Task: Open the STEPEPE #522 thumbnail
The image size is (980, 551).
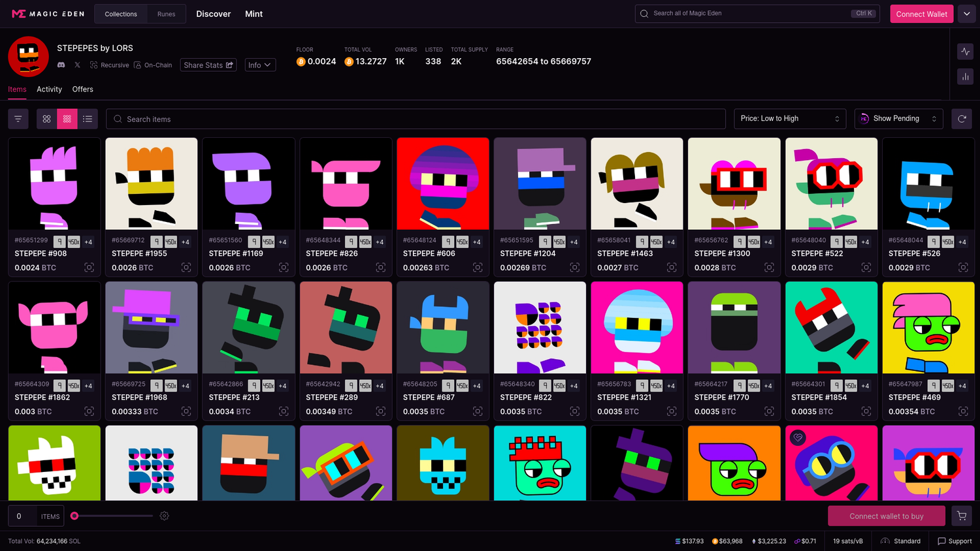Action: pos(831,183)
